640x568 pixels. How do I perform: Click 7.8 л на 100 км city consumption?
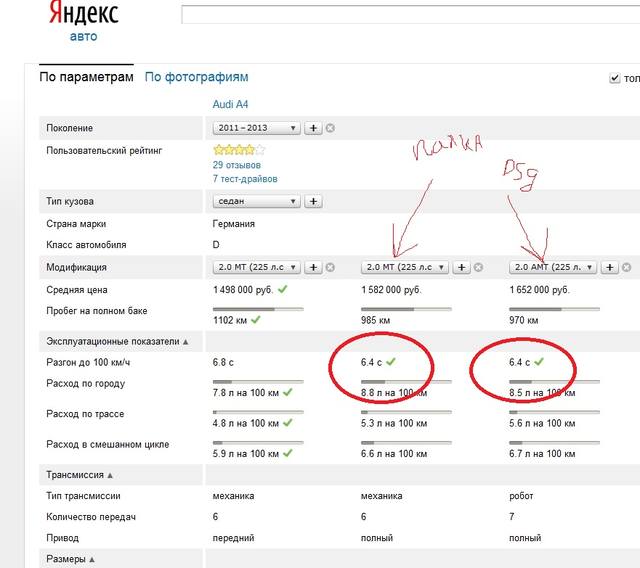[246, 393]
